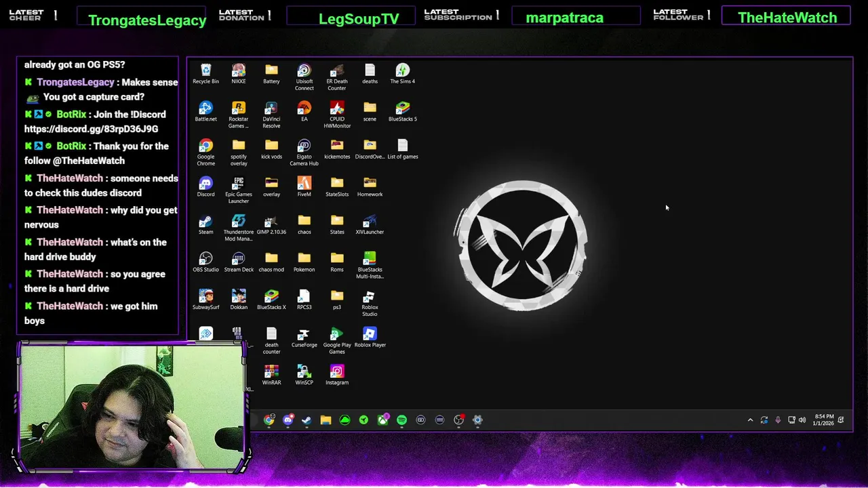Launch the EA app shortcut
The height and width of the screenshot is (488, 868).
click(304, 112)
